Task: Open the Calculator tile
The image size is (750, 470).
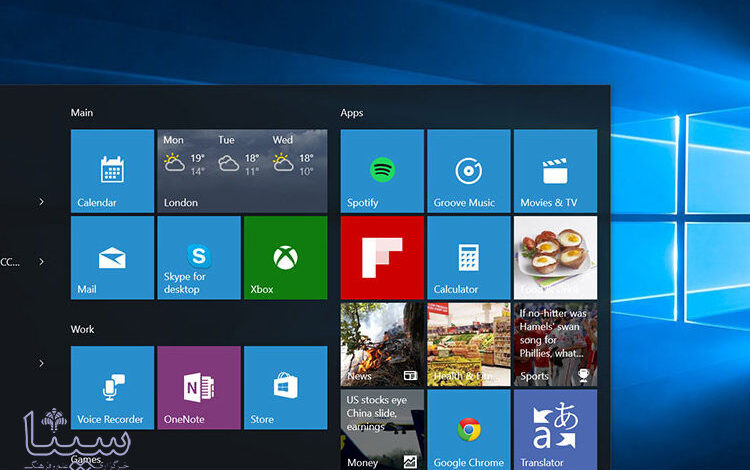Action: [469, 258]
